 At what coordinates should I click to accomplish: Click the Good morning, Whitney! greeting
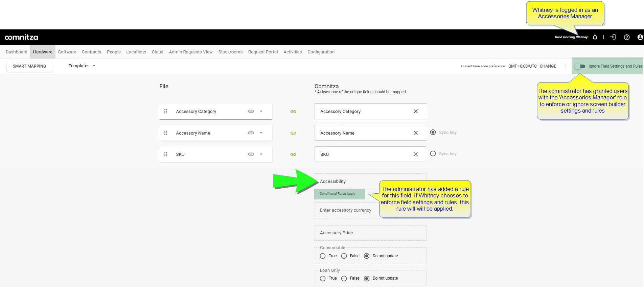pyautogui.click(x=571, y=37)
